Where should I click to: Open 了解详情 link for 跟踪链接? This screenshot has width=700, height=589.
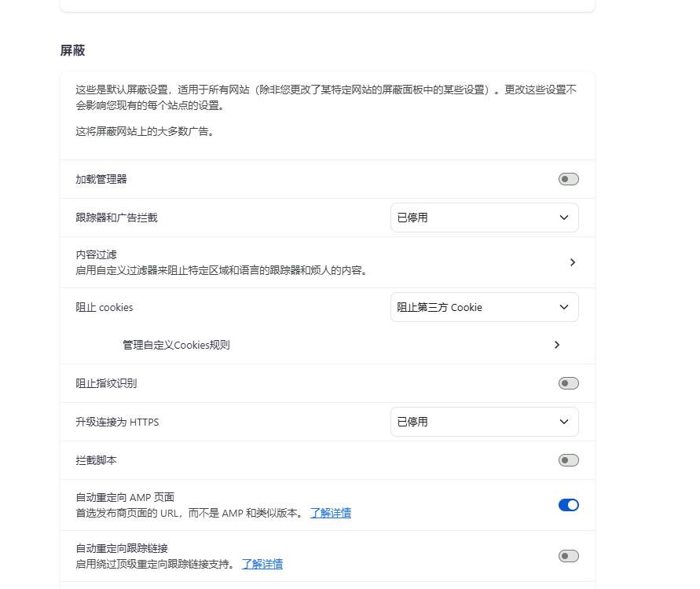pos(262,564)
